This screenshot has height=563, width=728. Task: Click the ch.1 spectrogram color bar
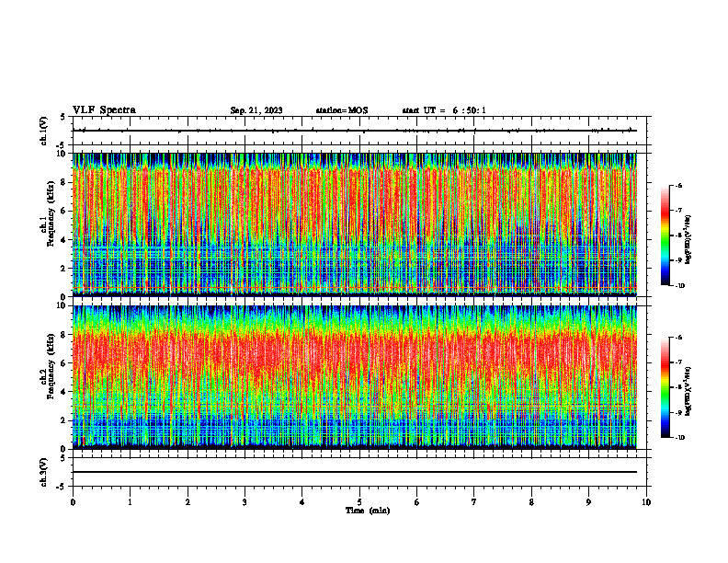click(665, 236)
